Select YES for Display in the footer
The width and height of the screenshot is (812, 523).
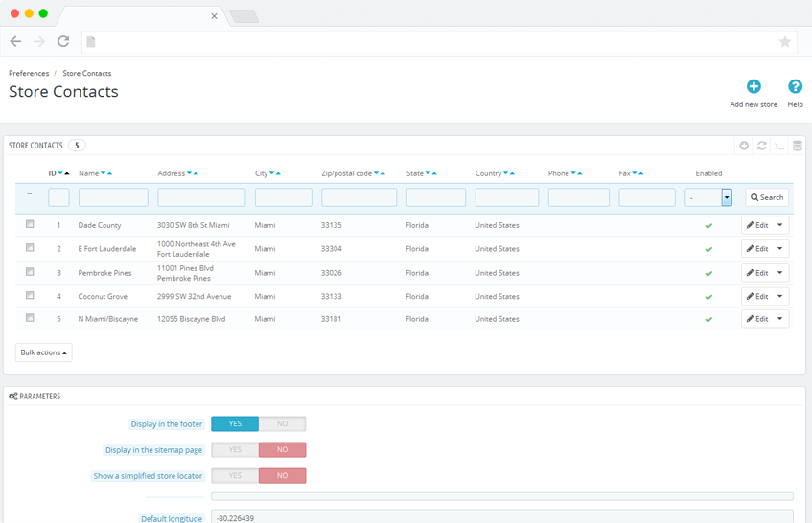pos(235,423)
